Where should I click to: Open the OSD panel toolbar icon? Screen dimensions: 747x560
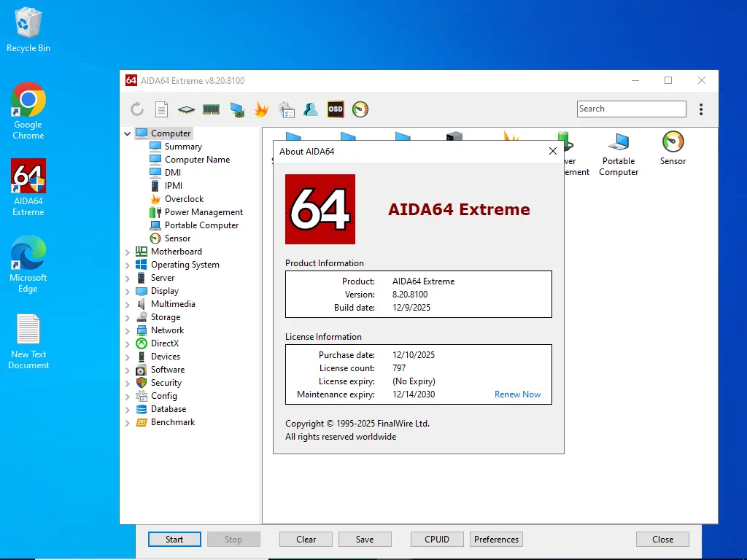pyautogui.click(x=336, y=109)
